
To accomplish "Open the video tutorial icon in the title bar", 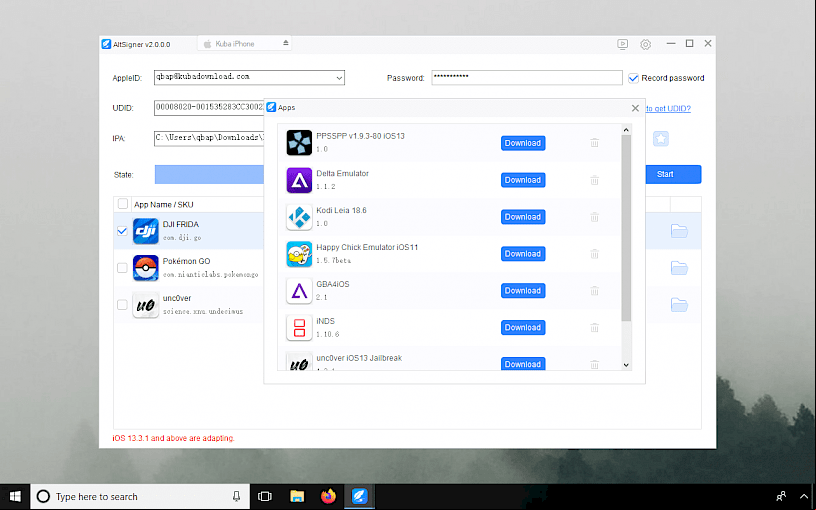I will [622, 44].
